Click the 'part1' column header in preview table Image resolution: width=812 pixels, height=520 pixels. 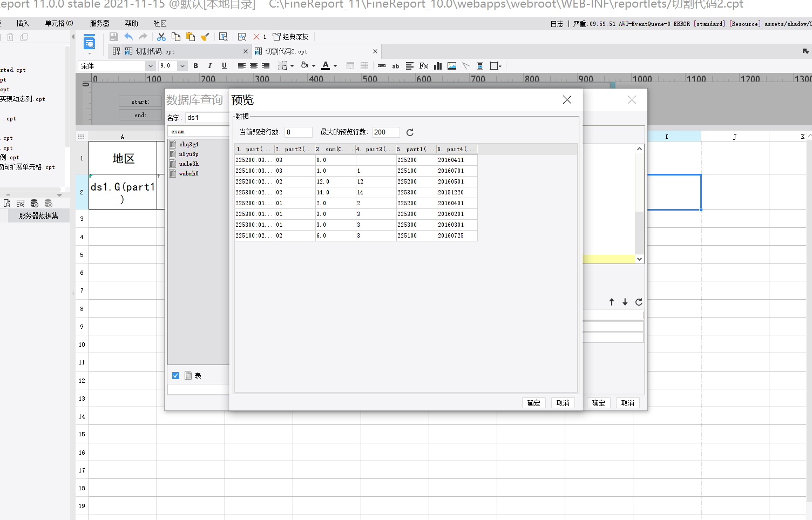pos(416,149)
